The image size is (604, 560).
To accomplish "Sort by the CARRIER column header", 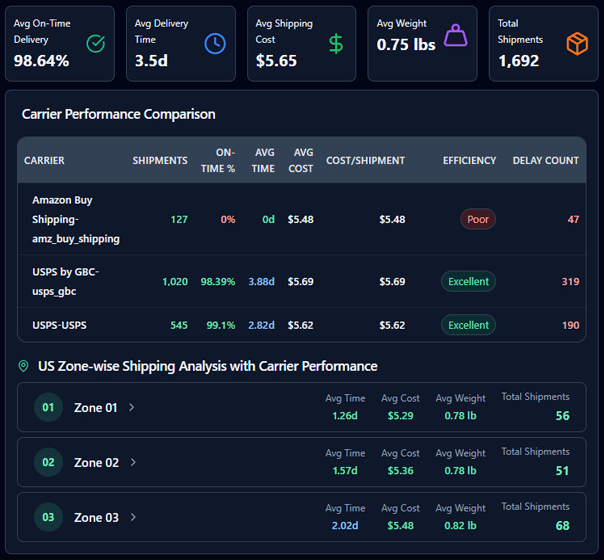I will 44,160.
